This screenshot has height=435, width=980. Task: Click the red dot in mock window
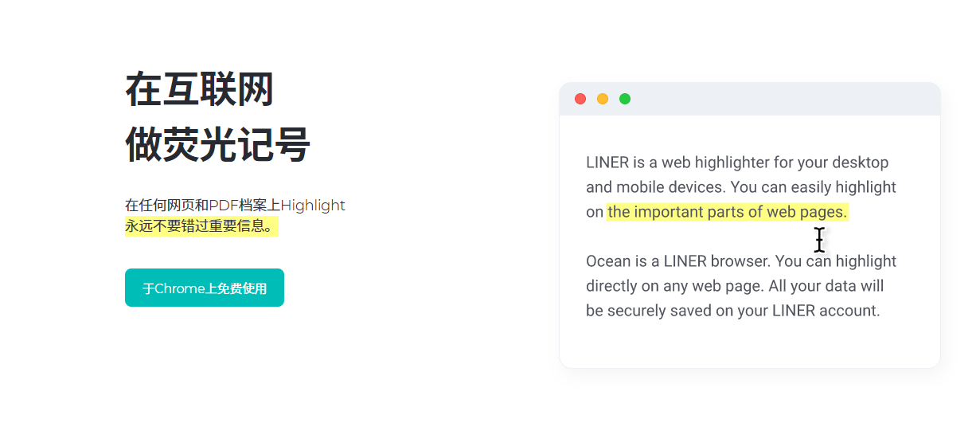[x=580, y=99]
